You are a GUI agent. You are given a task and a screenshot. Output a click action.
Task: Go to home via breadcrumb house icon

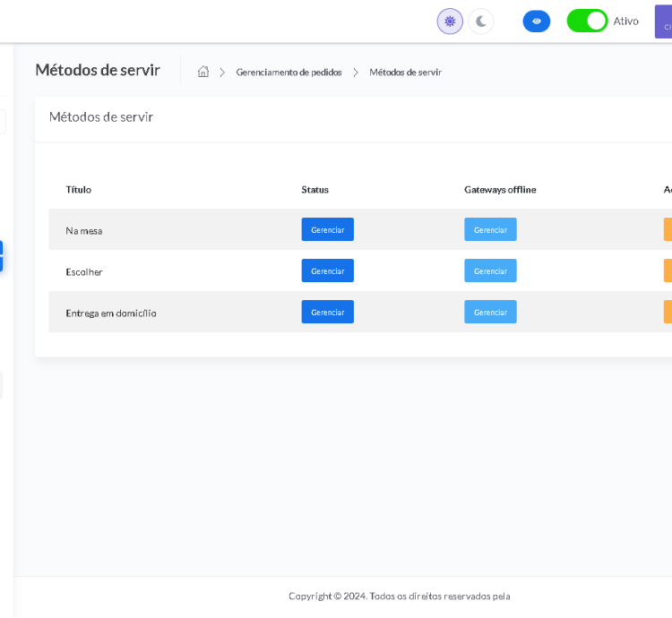[x=203, y=72]
